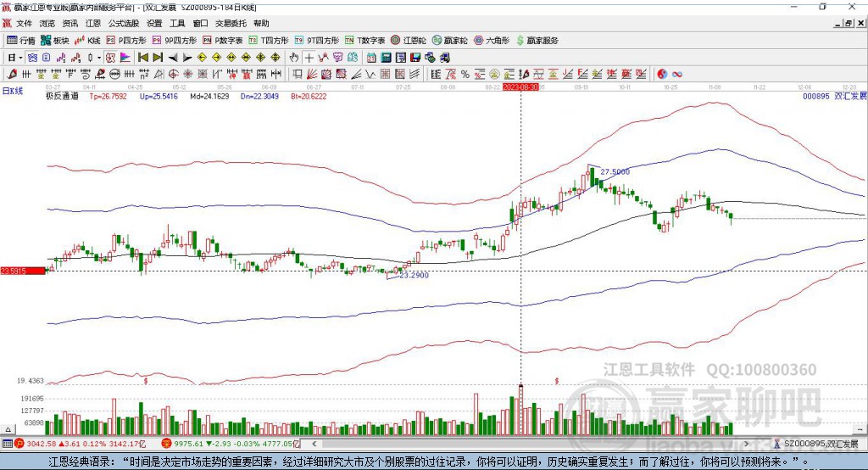Click the blue infinity symbol icon
This screenshot has width=868, height=470.
pos(676,74)
